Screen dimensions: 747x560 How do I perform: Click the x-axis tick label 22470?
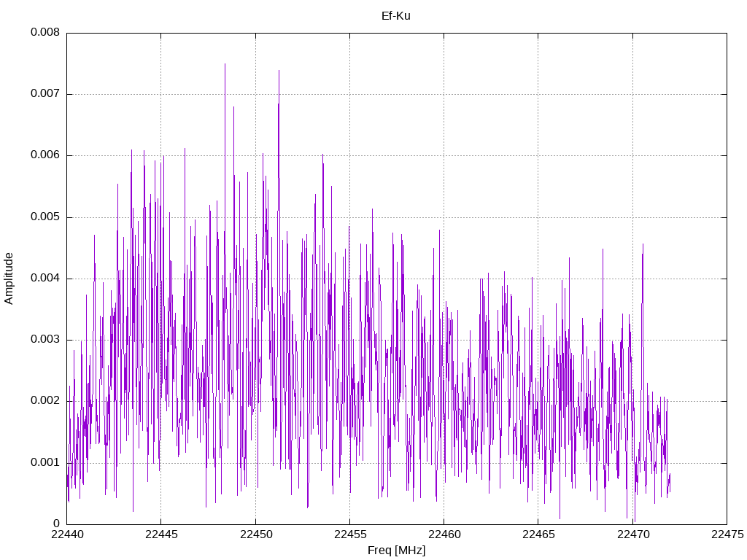[x=633, y=534]
